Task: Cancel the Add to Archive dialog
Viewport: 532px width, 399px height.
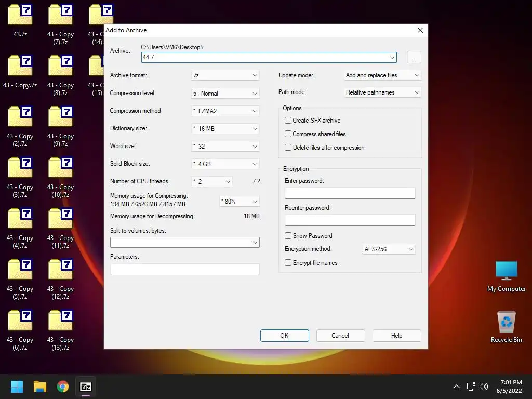Action: pos(340,336)
